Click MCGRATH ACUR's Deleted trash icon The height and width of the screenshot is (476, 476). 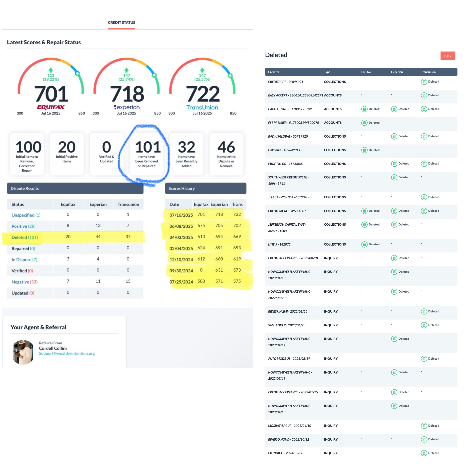click(x=424, y=426)
